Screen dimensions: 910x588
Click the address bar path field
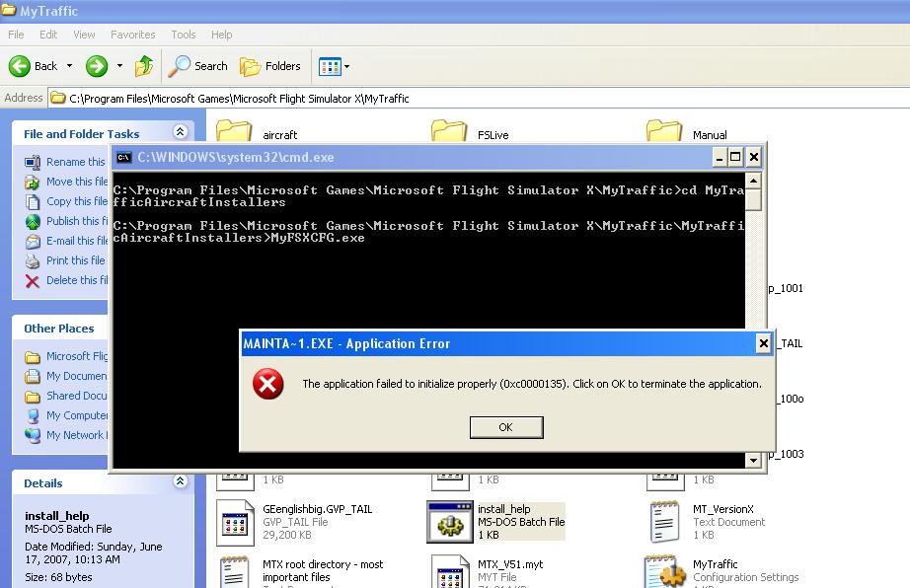(x=479, y=98)
